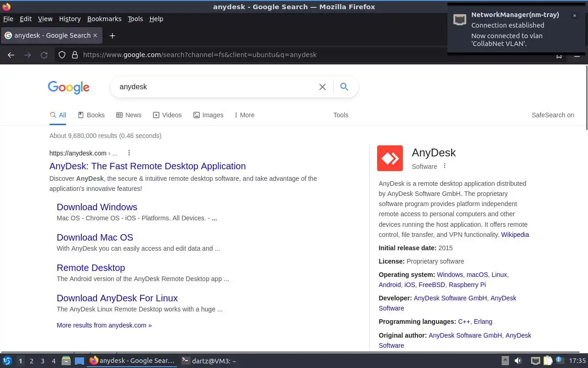Open the search Tools options
This screenshot has width=588, height=368.
point(341,115)
